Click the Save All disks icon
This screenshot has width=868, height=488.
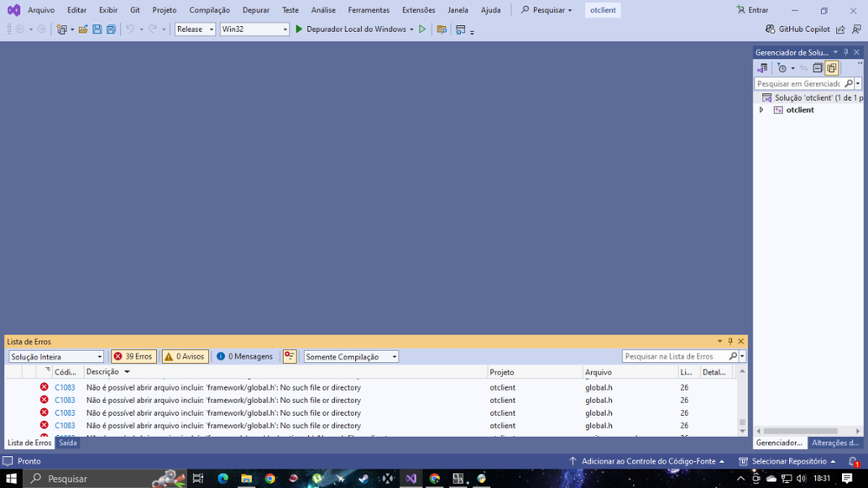coord(111,30)
